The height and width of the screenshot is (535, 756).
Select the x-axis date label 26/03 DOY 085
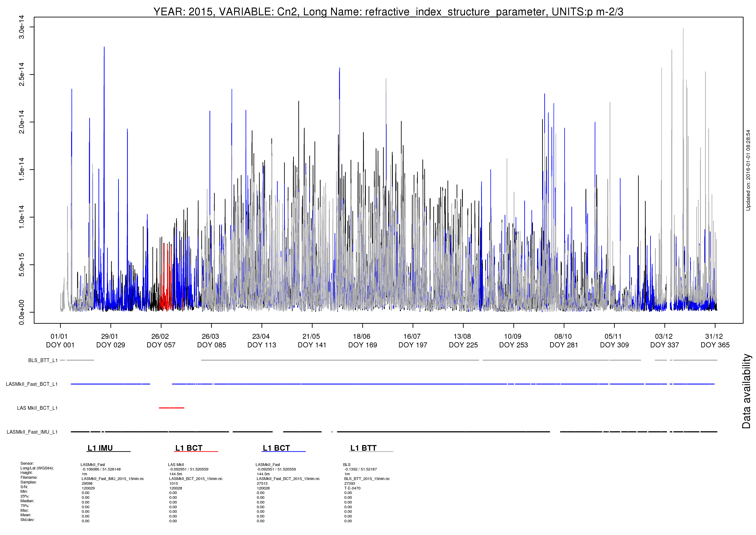click(x=211, y=341)
